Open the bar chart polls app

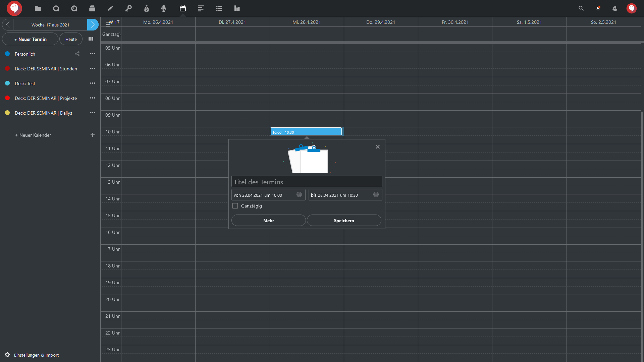[x=237, y=8]
